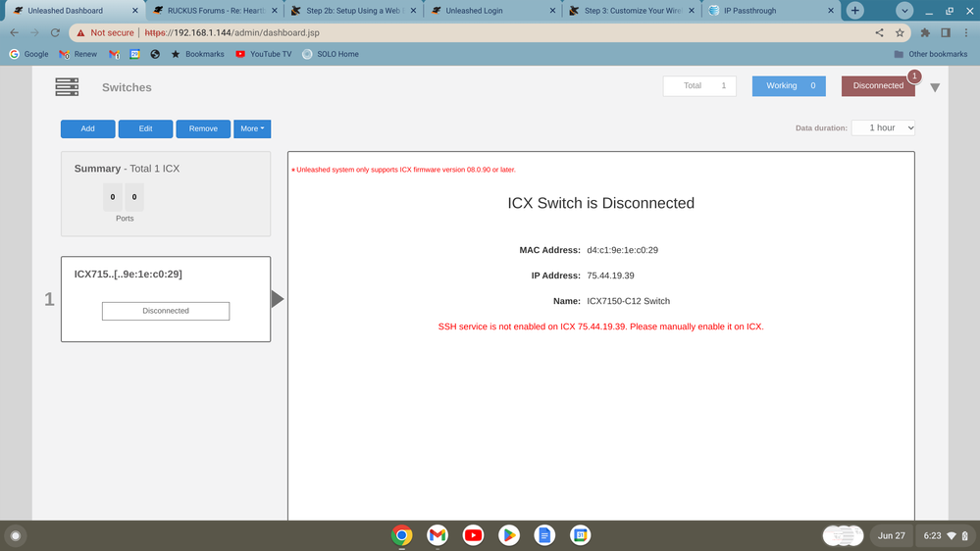The image size is (980, 551).
Task: Click the arrow pointer beside the switch card
Action: tap(278, 299)
